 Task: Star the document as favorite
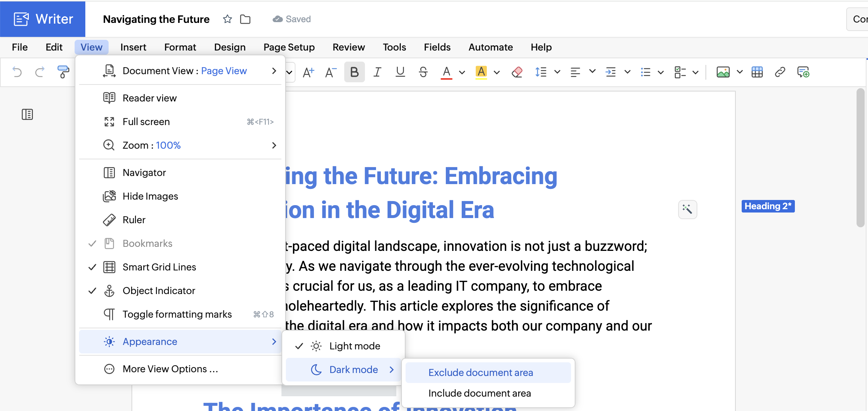tap(228, 19)
